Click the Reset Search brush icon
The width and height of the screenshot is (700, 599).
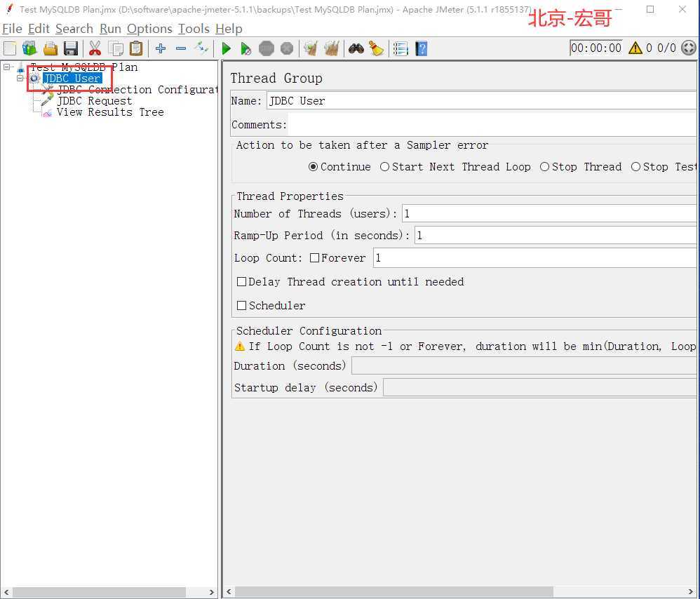coord(377,48)
